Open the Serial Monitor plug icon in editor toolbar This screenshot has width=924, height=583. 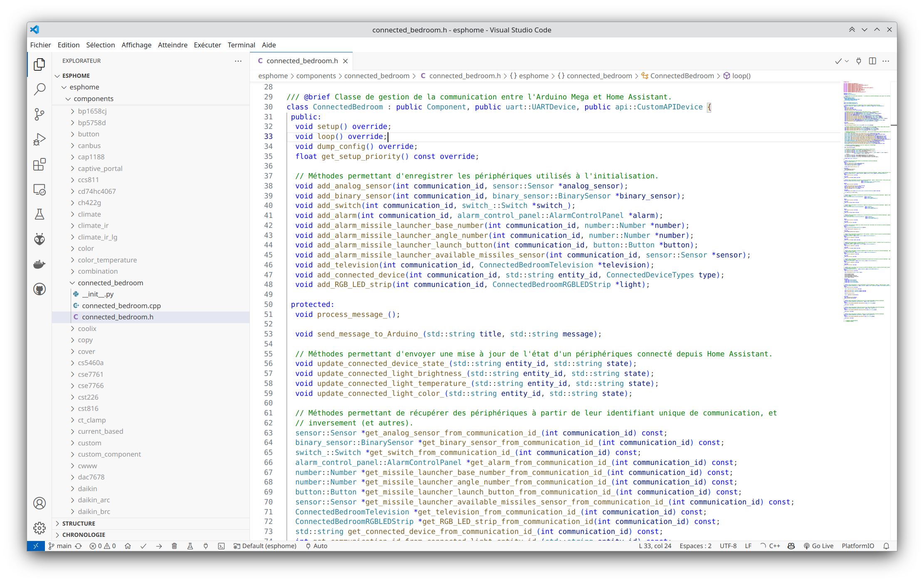point(858,61)
